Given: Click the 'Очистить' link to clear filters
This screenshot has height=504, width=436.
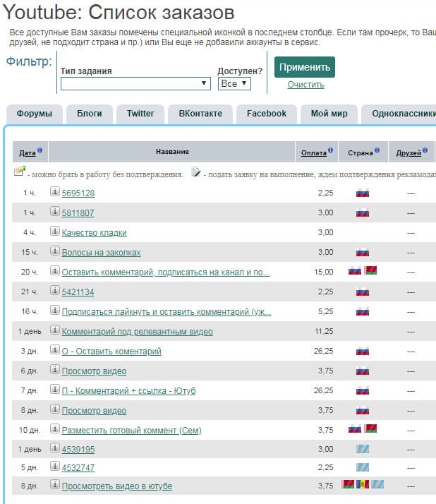Looking at the screenshot, I should pyautogui.click(x=305, y=85).
